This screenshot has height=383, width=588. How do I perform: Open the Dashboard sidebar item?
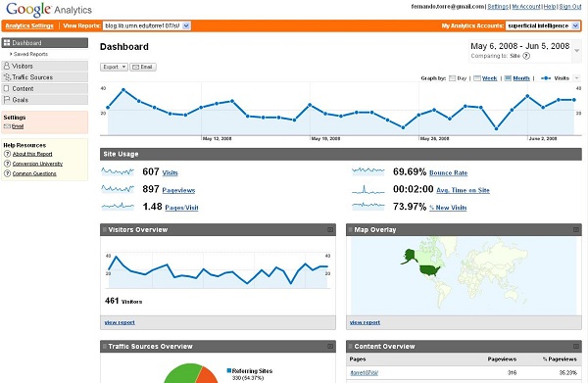(x=45, y=43)
